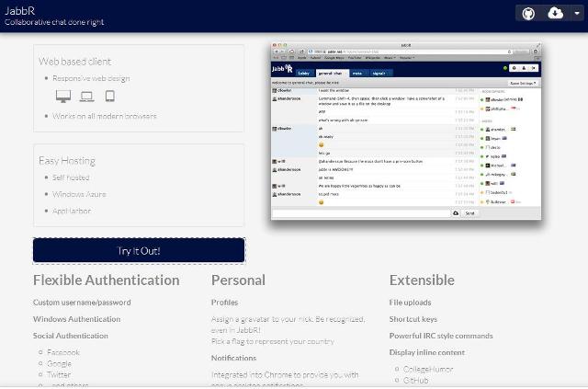Click the laptop device icon

tap(86, 97)
